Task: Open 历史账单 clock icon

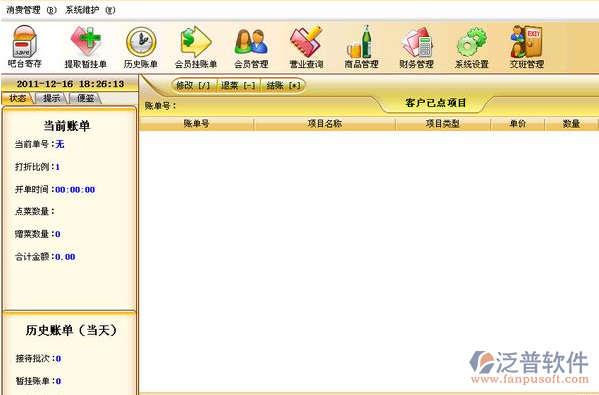Action: point(141,42)
